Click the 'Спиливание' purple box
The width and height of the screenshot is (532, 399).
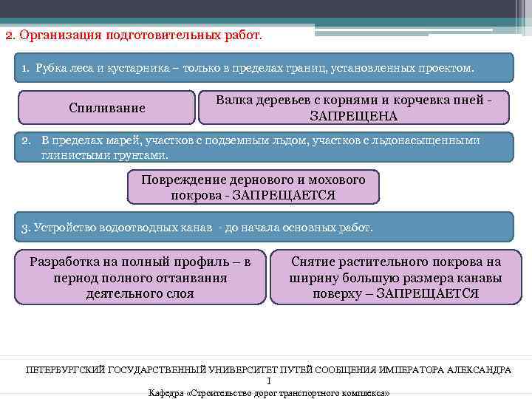point(106,108)
